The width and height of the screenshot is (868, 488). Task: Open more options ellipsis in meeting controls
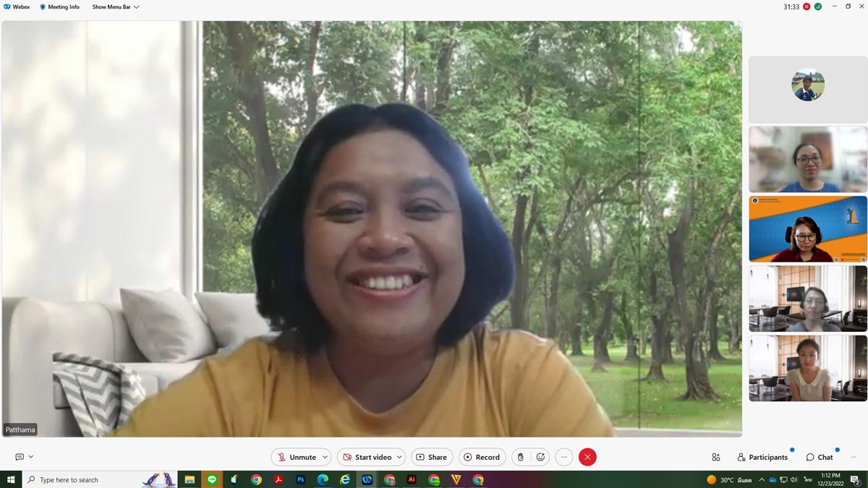[x=564, y=457]
